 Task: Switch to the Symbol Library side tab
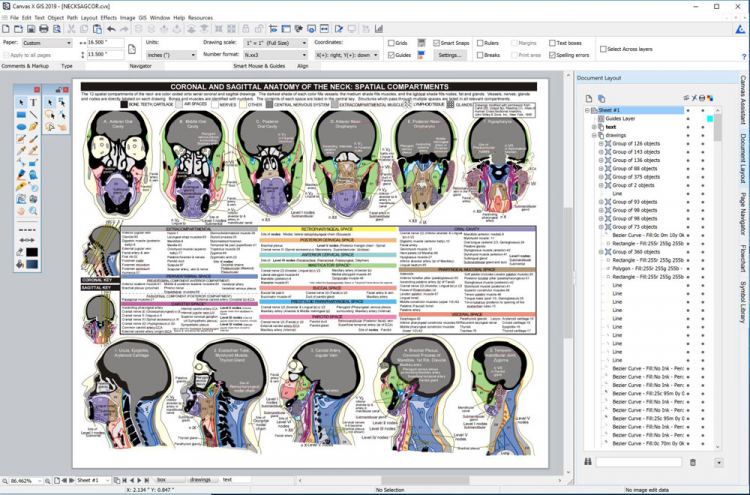(744, 302)
